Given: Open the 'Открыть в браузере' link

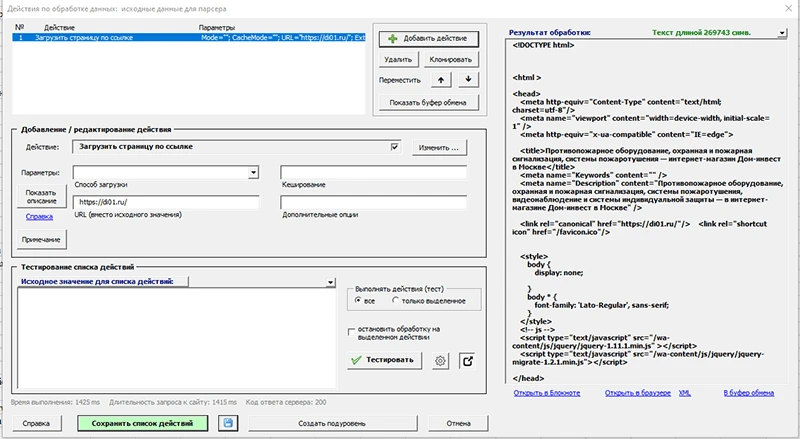Looking at the screenshot, I should [x=638, y=393].
